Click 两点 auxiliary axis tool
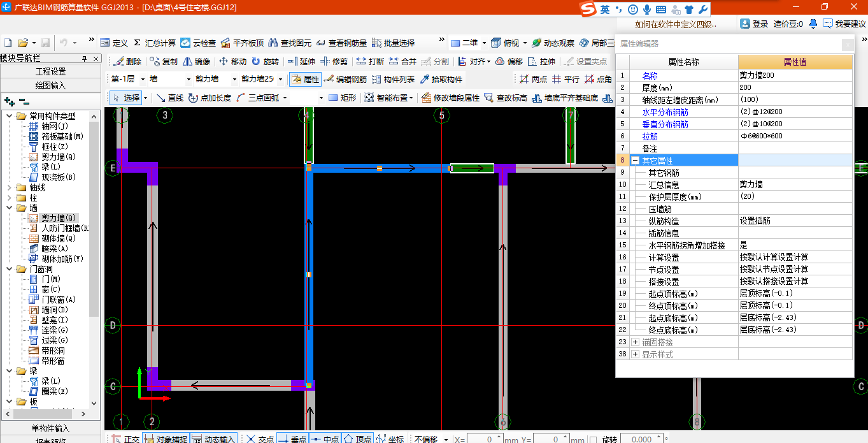This screenshot has width=868, height=443. (x=533, y=80)
